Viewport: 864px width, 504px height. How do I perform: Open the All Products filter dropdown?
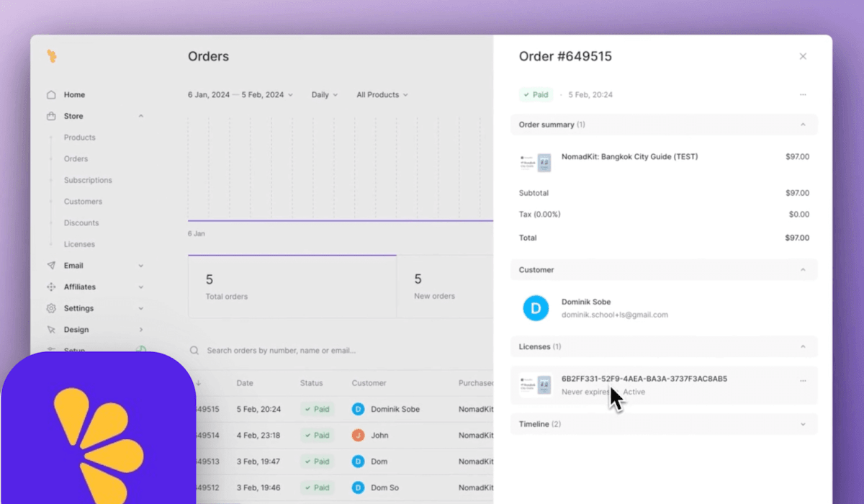(382, 95)
